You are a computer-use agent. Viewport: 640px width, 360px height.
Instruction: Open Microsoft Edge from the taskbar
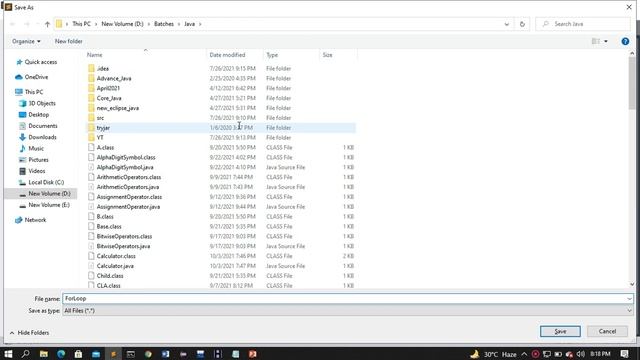click(61, 354)
